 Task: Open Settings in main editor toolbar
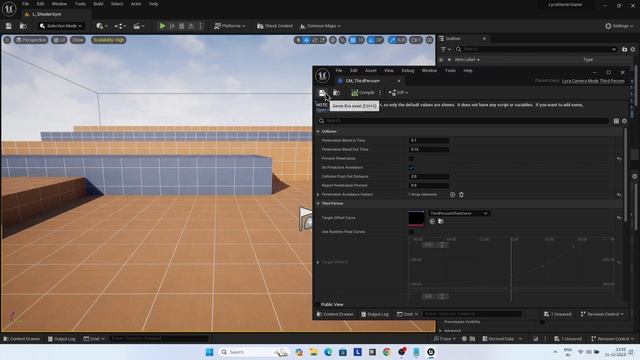pos(619,26)
